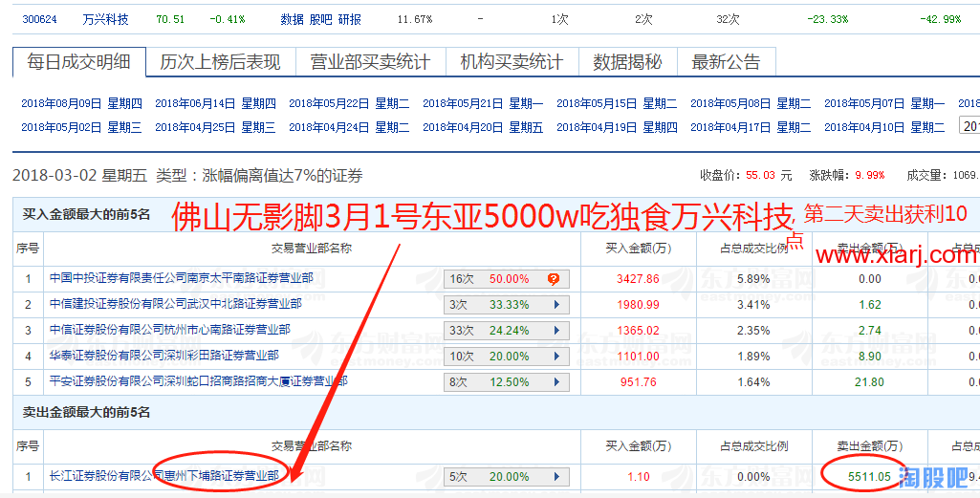
Task: Expand the 8次 12.50% arrow
Action: pos(556,382)
